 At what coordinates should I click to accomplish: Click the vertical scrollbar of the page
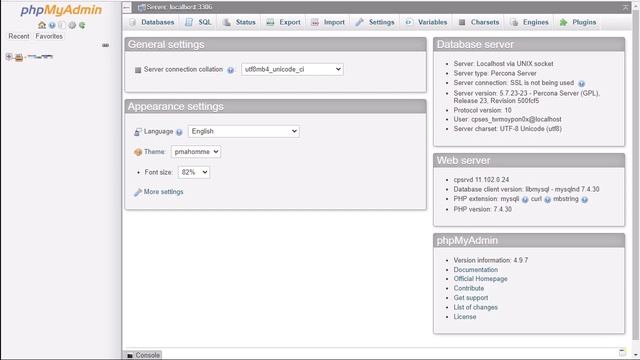tap(635, 176)
